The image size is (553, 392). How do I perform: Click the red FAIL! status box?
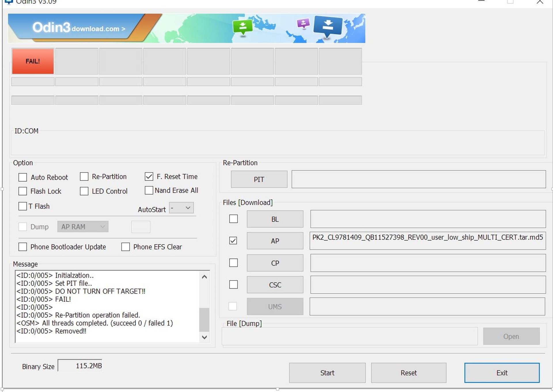click(33, 61)
